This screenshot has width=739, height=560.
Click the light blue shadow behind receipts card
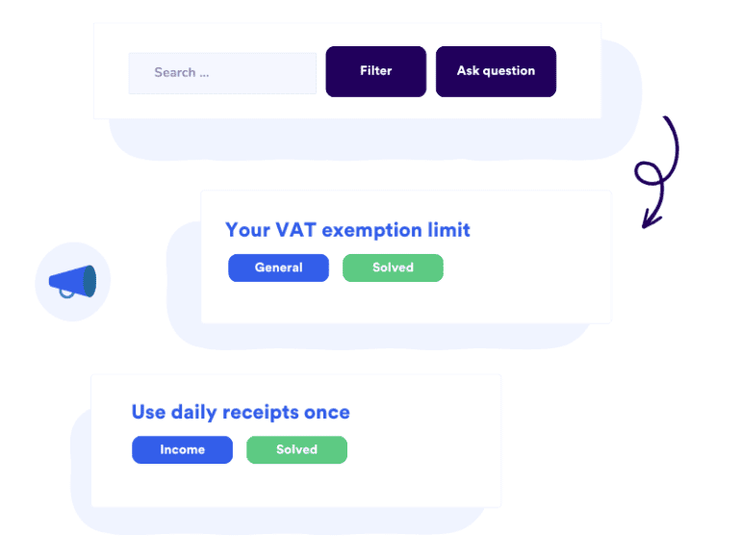click(x=81, y=471)
